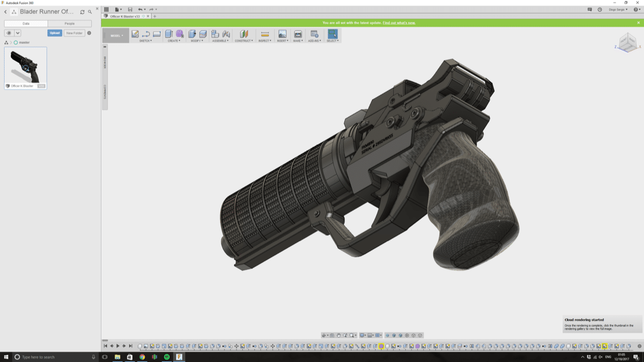Select the Joint assemble tool
This screenshot has height=362, width=644.
point(226,34)
